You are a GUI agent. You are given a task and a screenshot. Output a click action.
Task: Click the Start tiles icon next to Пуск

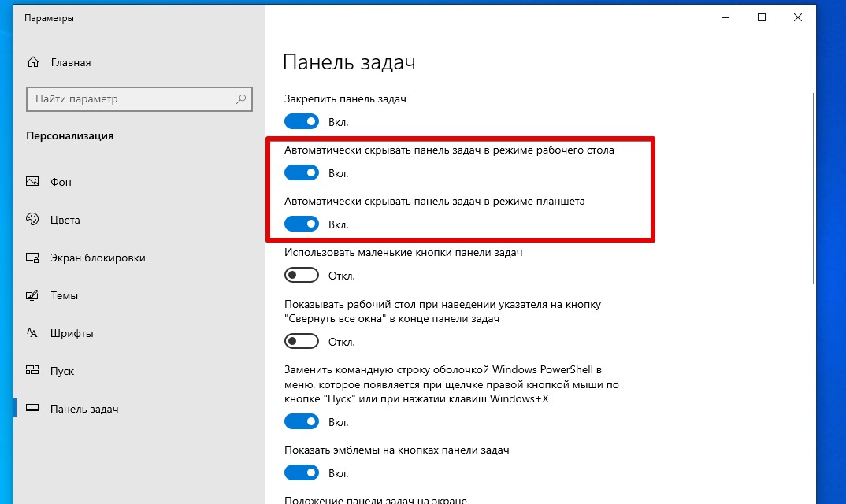click(32, 370)
